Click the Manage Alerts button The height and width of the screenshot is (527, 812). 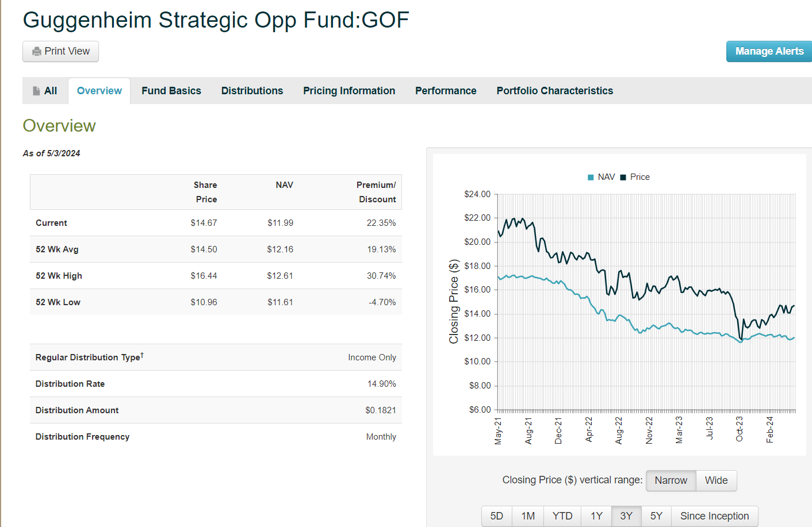pyautogui.click(x=769, y=51)
